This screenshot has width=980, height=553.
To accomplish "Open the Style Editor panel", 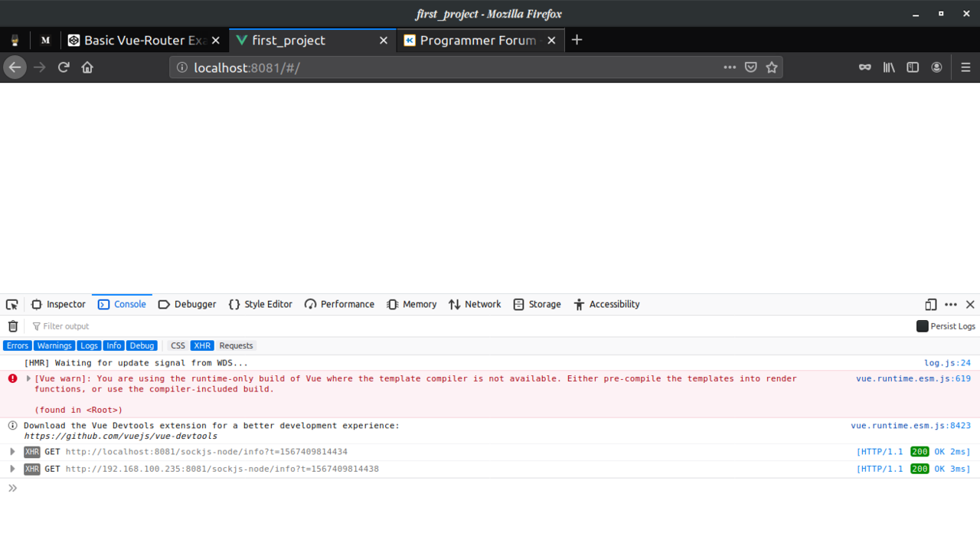I will tap(260, 304).
